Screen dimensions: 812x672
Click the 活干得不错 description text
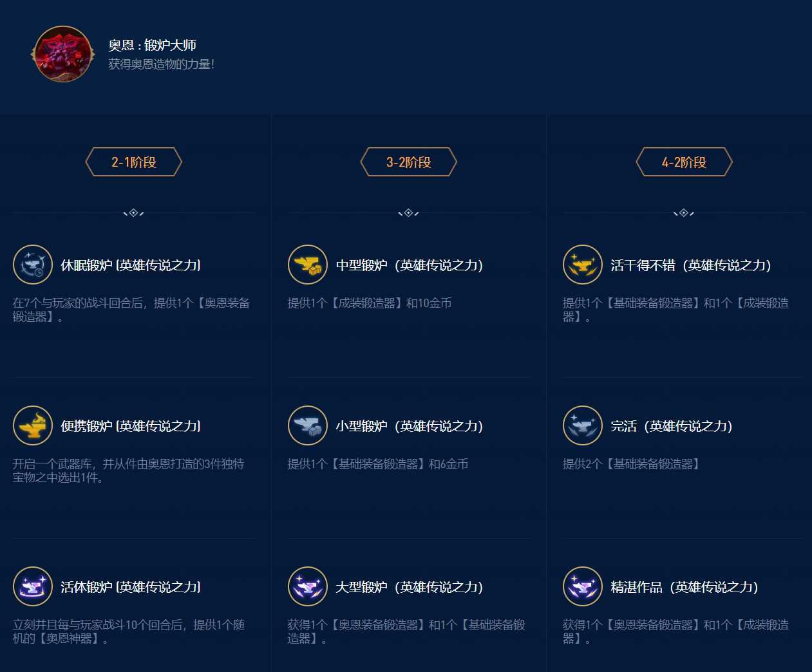click(x=675, y=310)
